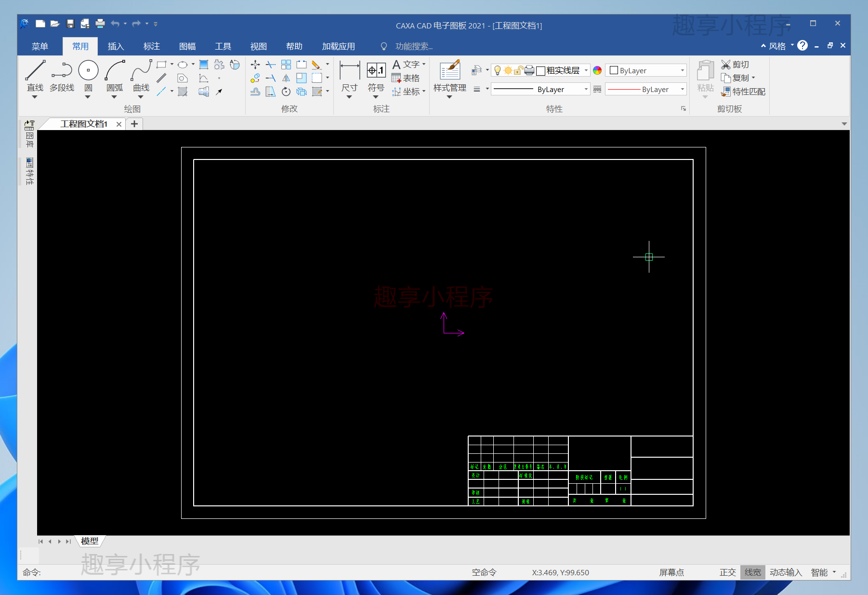The height and width of the screenshot is (595, 868).
Task: Expand the arrow below 尺寸
Action: coord(349,97)
